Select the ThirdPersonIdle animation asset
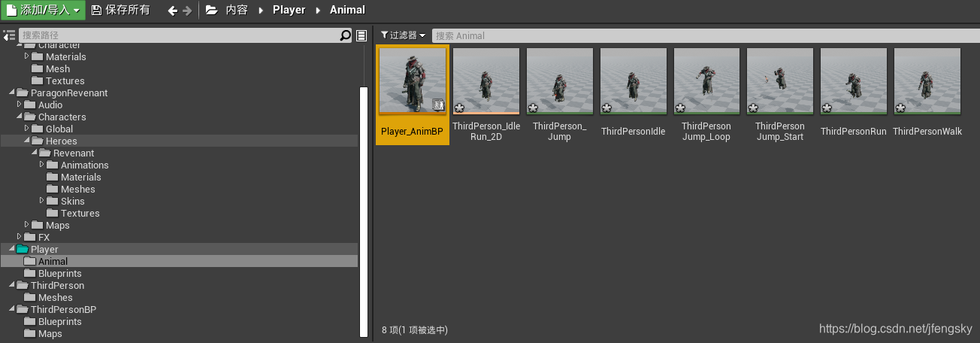Image resolution: width=980 pixels, height=343 pixels. pos(634,95)
